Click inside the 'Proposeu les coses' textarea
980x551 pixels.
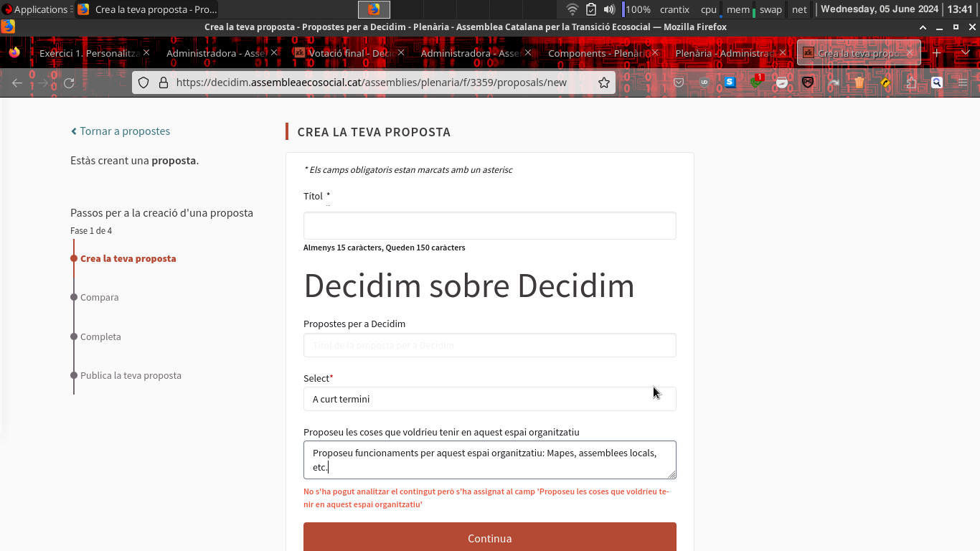tap(490, 460)
